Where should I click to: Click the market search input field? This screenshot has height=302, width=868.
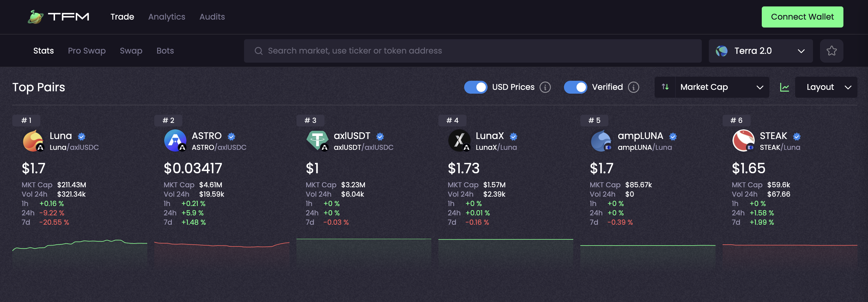(472, 51)
